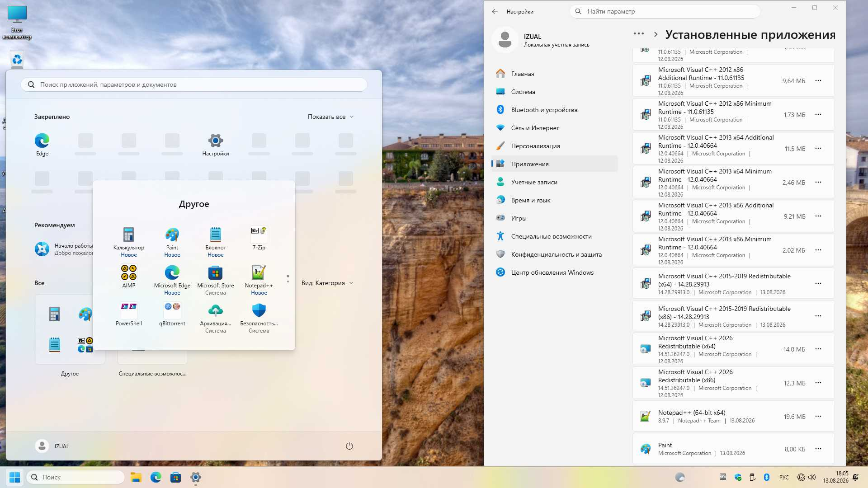The height and width of the screenshot is (488, 868).
Task: Open the Вид: Категория dropdown
Action: (327, 283)
